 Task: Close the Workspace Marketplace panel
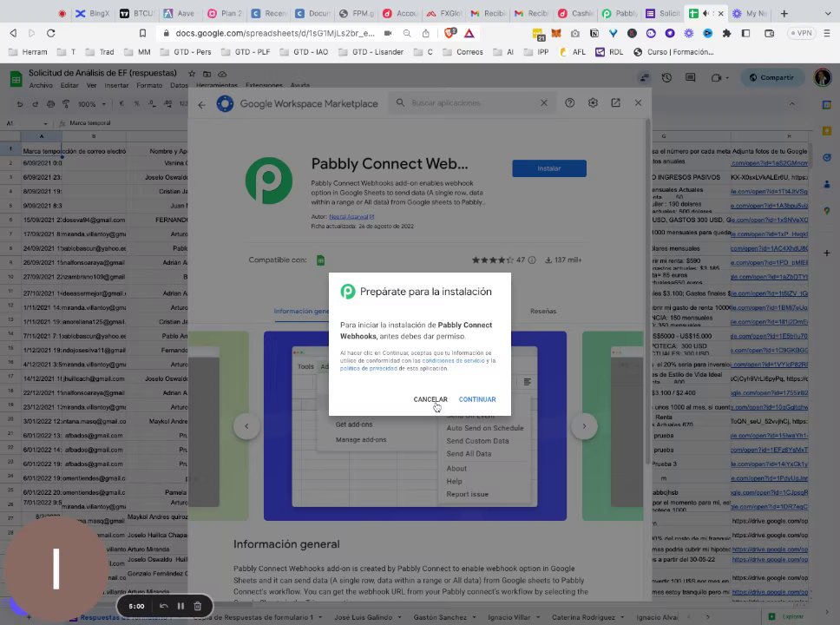point(638,103)
